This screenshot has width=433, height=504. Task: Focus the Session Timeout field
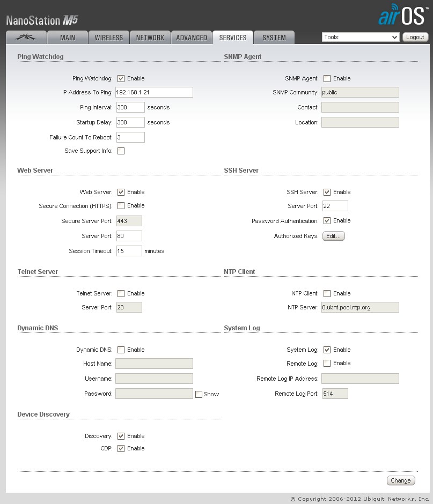129,251
